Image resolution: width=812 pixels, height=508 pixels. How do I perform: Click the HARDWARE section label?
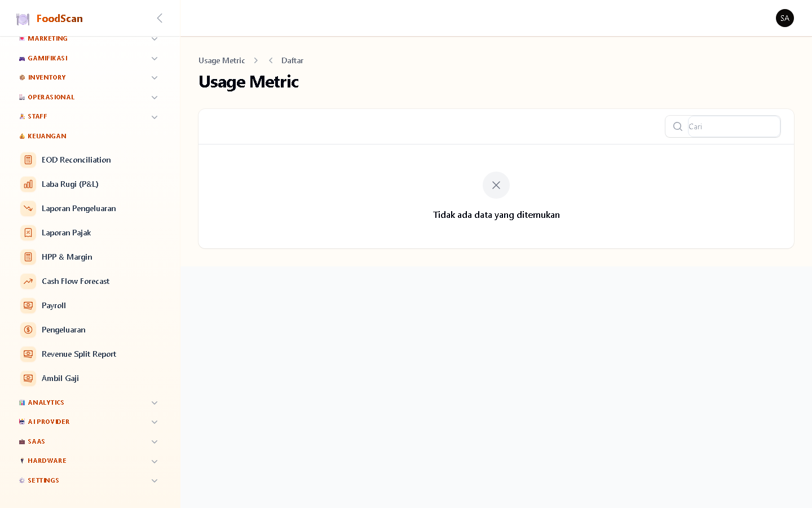(x=47, y=461)
